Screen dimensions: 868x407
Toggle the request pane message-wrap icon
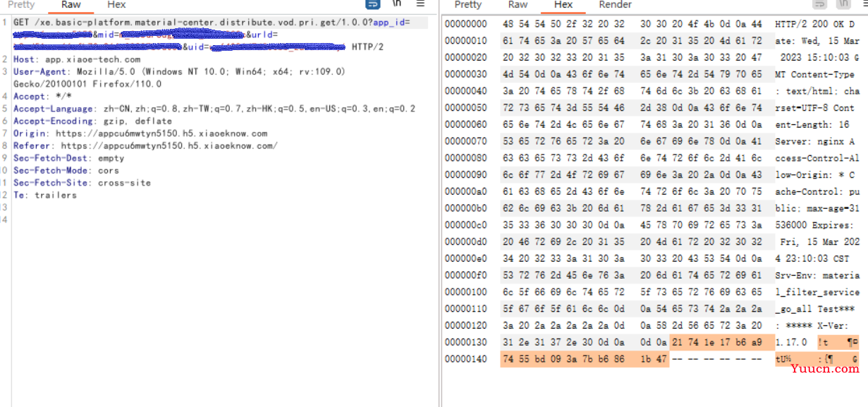coord(373,4)
